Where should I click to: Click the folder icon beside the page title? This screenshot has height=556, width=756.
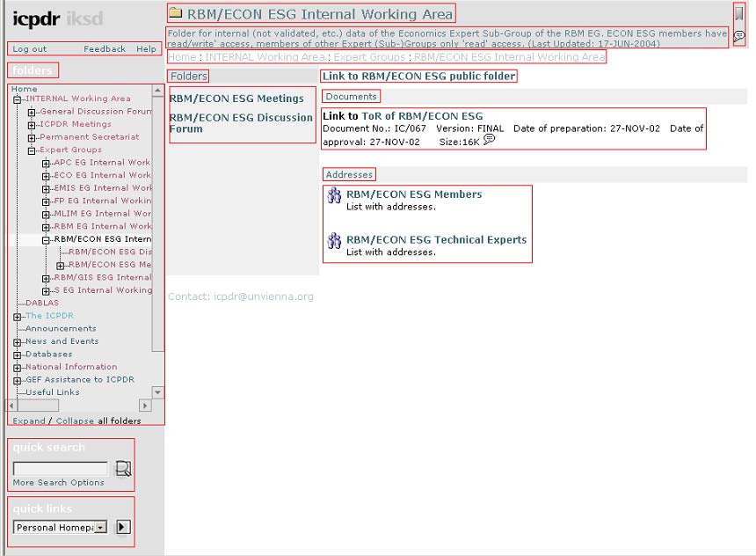(175, 13)
